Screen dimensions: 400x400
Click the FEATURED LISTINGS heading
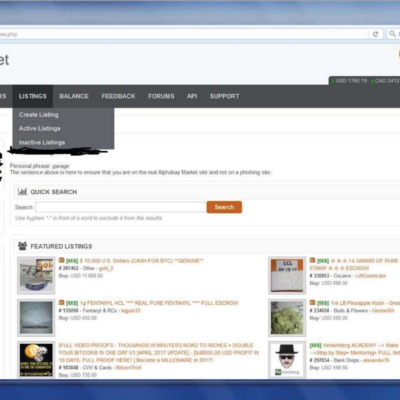[61, 246]
